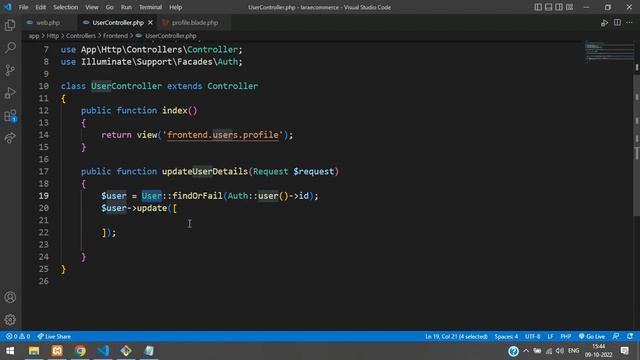The image size is (640, 360).
Task: Open Google Chrome from taskbar
Action: tap(80, 351)
